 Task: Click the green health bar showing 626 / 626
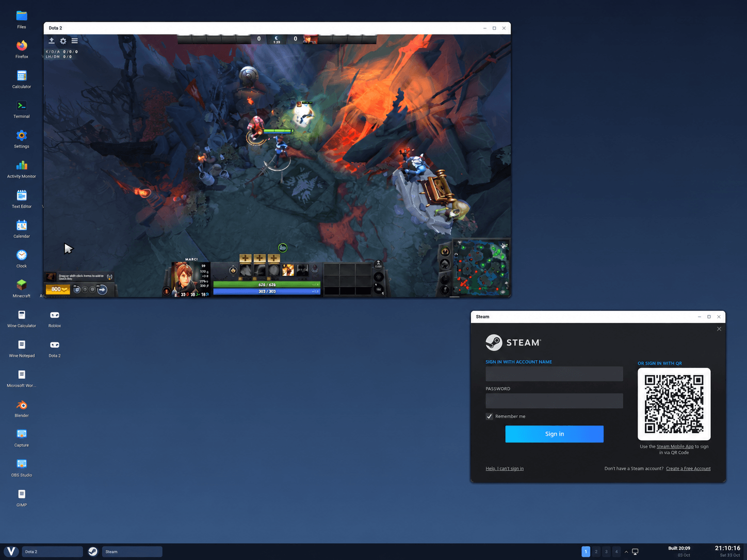[x=267, y=285]
